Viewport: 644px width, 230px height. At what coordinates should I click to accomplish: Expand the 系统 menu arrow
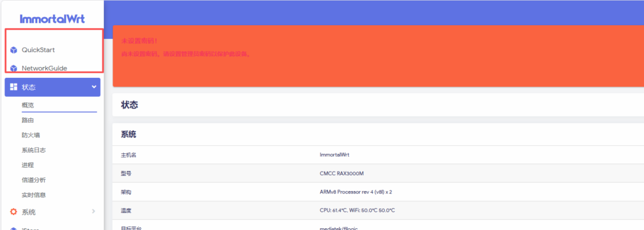click(94, 212)
